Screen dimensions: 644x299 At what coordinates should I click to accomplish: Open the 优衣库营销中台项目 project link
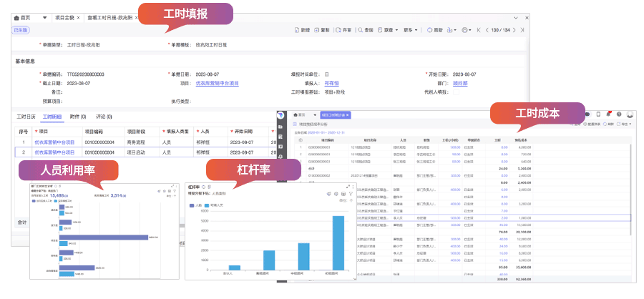(217, 83)
